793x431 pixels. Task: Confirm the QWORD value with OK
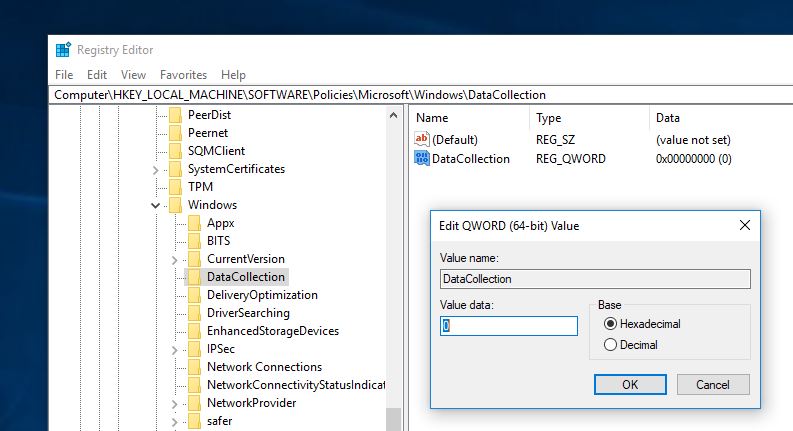point(630,384)
